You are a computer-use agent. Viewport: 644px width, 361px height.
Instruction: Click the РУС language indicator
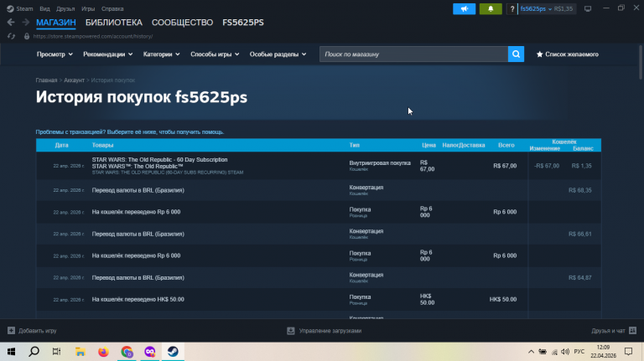click(579, 352)
